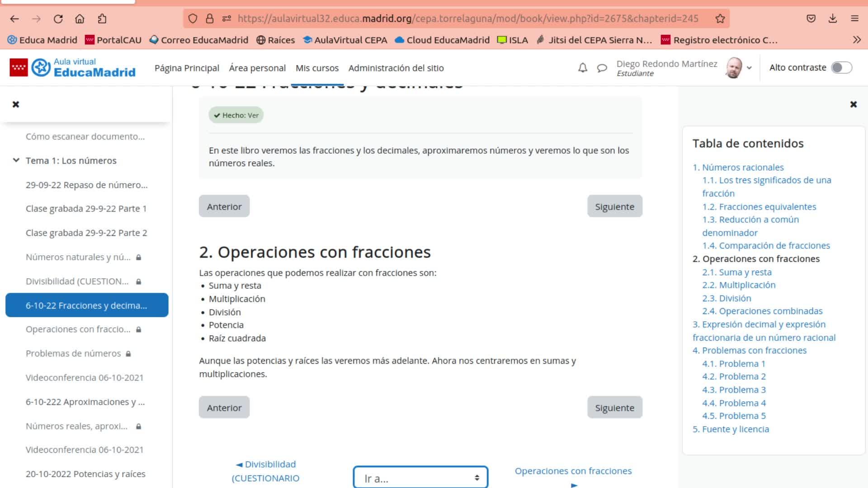868x488 pixels.
Task: Select 20-10-2022 Potencias y raíces item
Action: tap(85, 474)
